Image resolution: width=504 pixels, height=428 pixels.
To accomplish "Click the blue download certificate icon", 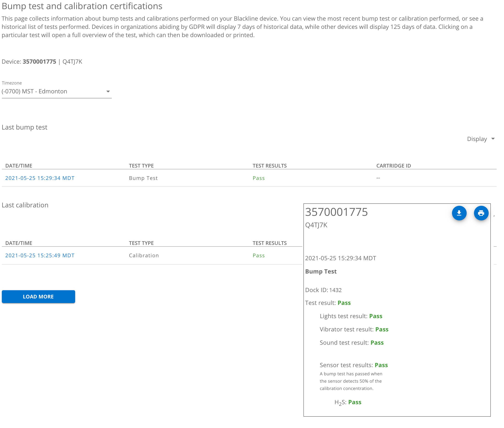I will click(459, 213).
